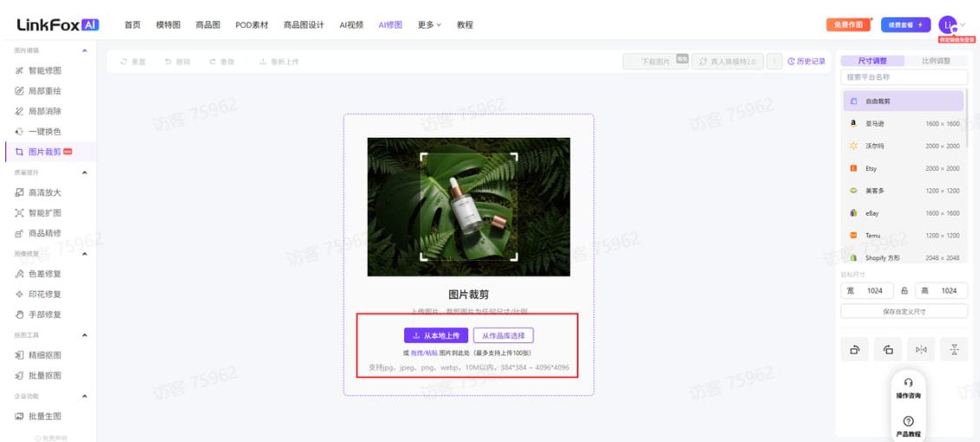
Task: Collapse 抠图工具 sidebar section
Action: 85,335
